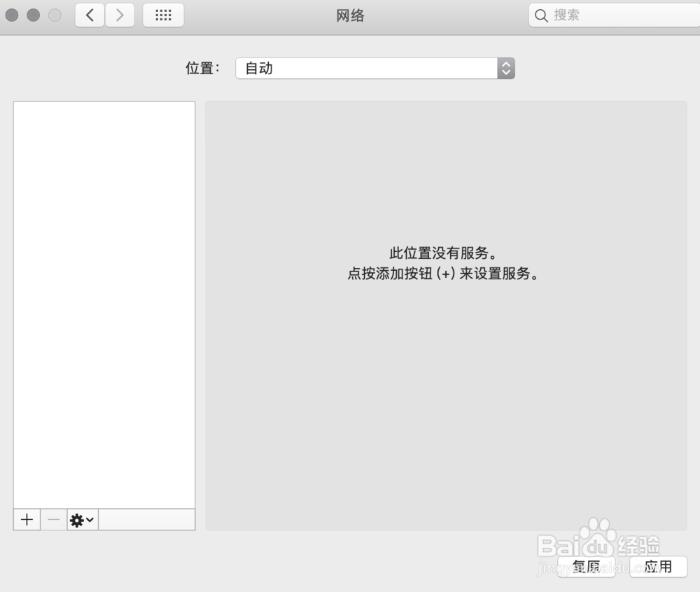Click the add (+) button to create a service

(x=27, y=519)
